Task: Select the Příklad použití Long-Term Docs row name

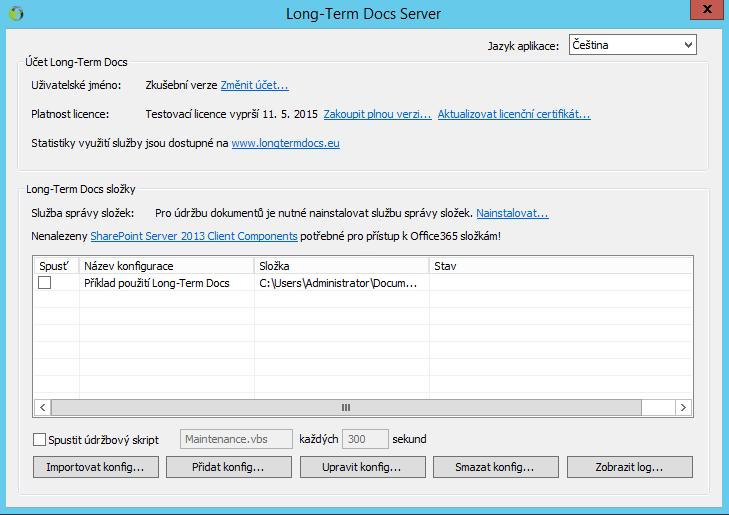Action: pyautogui.click(x=157, y=283)
